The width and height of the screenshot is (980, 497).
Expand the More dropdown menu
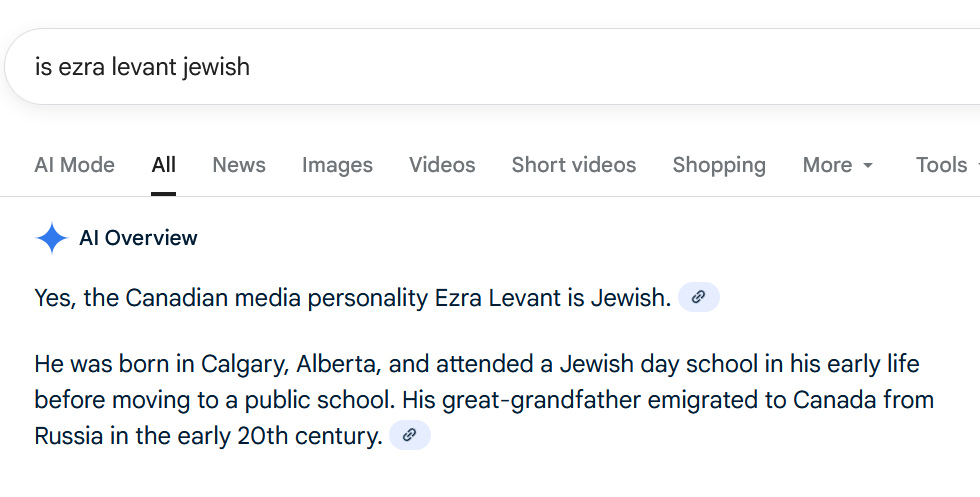tap(838, 165)
